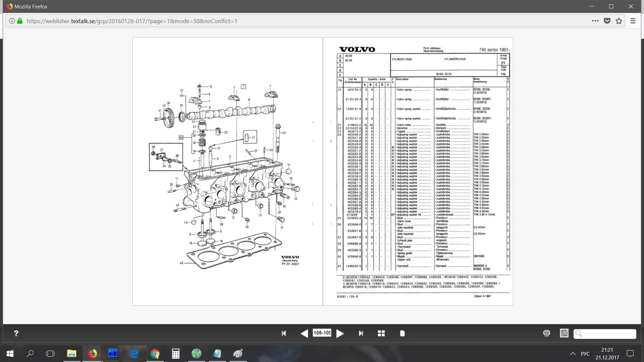Show site information icon in address bar
The height and width of the screenshot is (362, 644).
pyautogui.click(x=12, y=21)
